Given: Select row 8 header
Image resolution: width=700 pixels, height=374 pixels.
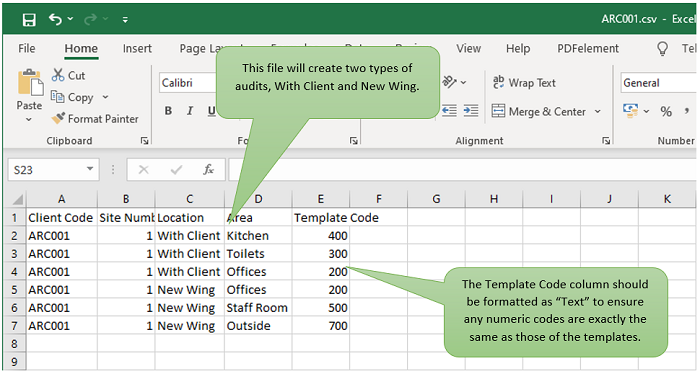Looking at the screenshot, I should 15,344.
